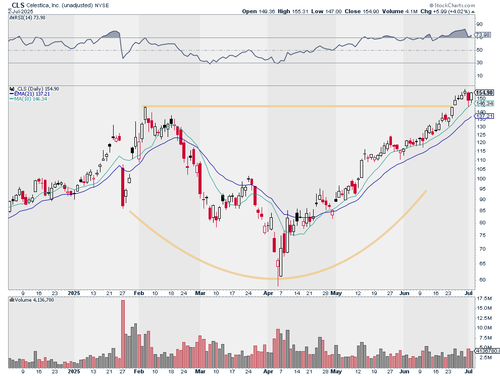Click the Jun date label under the volume panel
Image resolution: width=500 pixels, height=376 pixels.
coord(404,371)
